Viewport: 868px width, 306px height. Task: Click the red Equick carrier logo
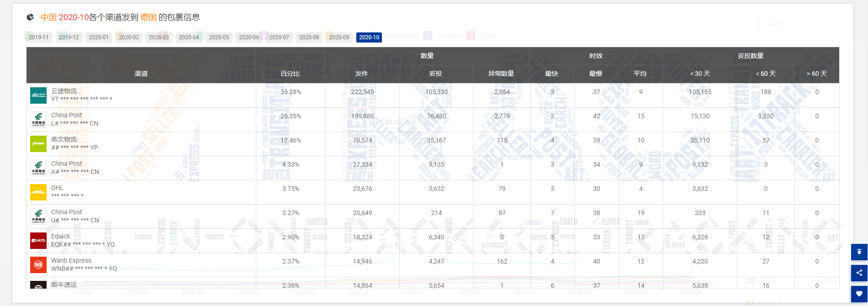(38, 241)
